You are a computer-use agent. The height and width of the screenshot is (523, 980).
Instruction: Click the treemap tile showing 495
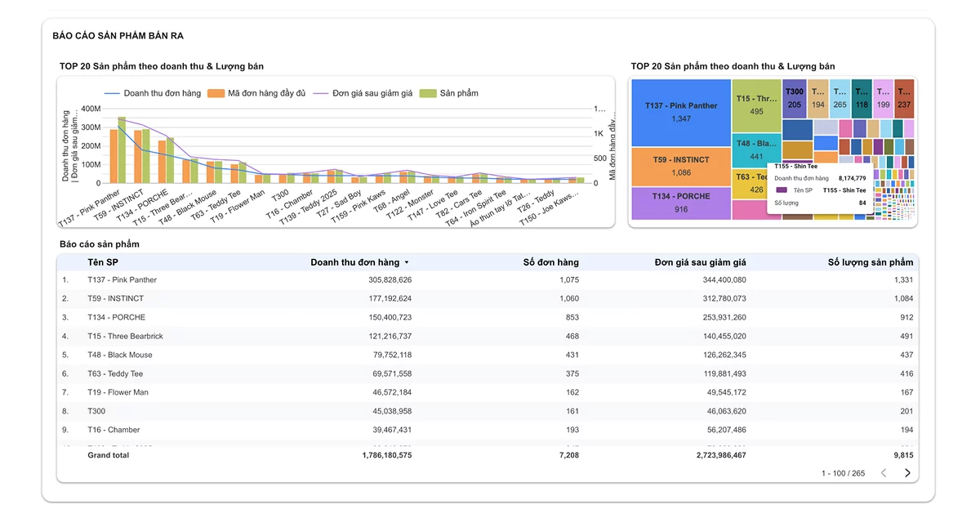pos(756,105)
